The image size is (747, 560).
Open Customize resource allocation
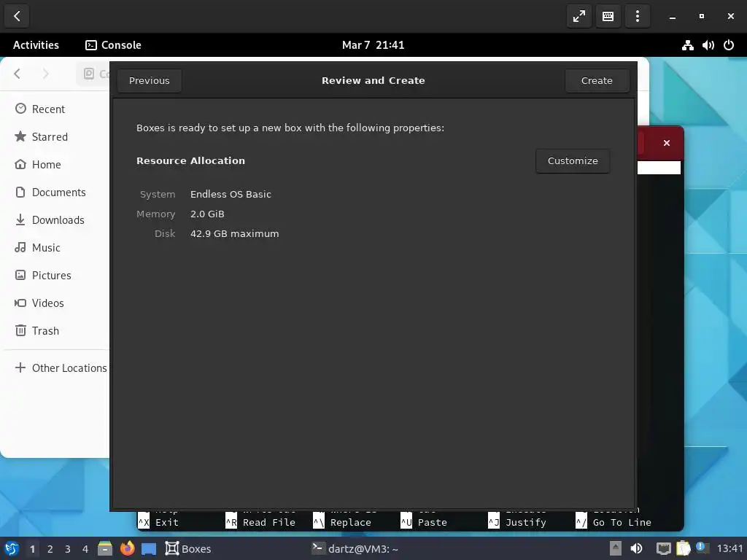(573, 161)
